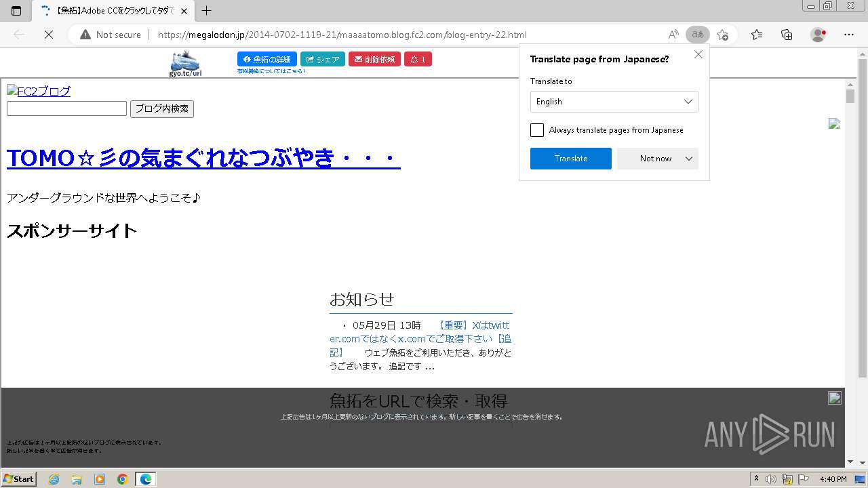Launch Internet Explorer from taskbar
Viewport: 868px width, 488px height.
54,479
